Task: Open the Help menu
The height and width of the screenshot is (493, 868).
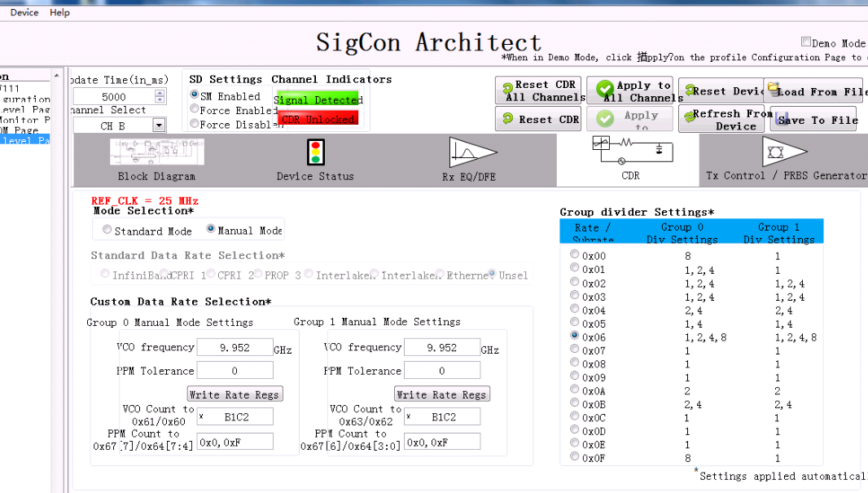Action: pos(59,12)
